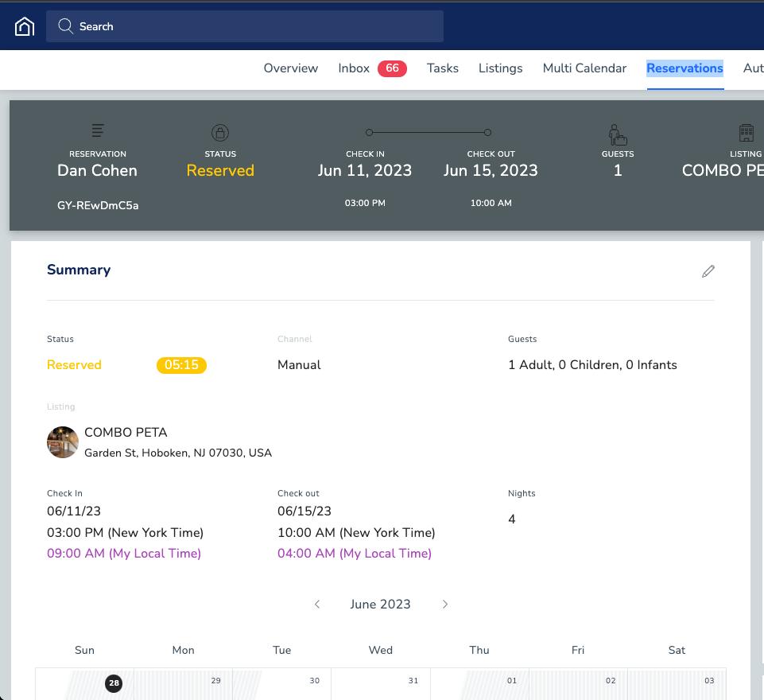Click the 66 unread inbox badge
The image size is (764, 700).
click(392, 68)
